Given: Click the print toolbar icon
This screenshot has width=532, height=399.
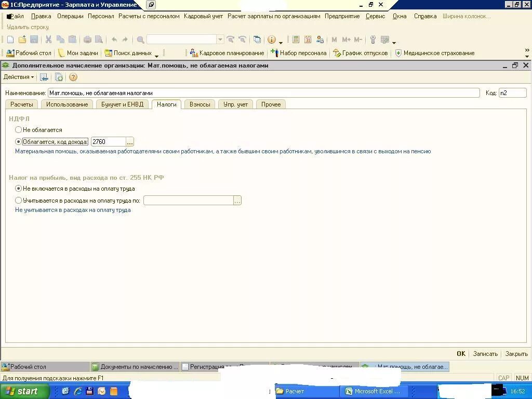Looking at the screenshot, I should pos(87,39).
